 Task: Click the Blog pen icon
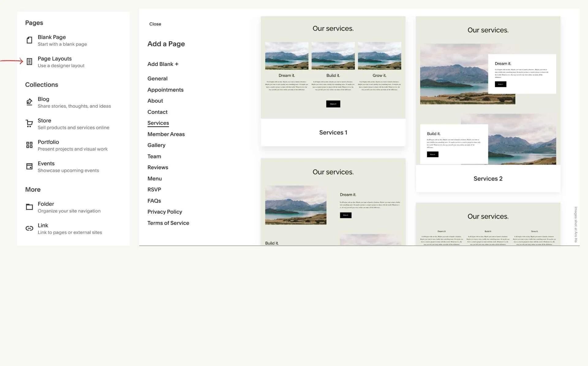coord(29,102)
